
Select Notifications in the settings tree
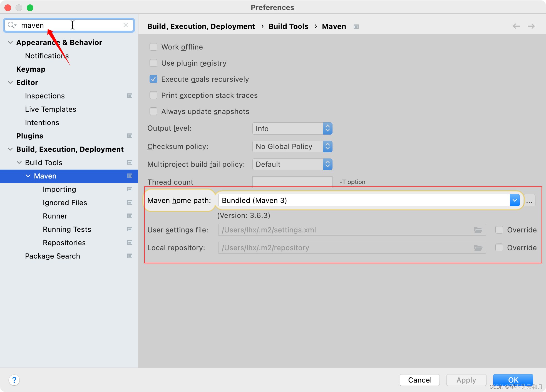47,56
